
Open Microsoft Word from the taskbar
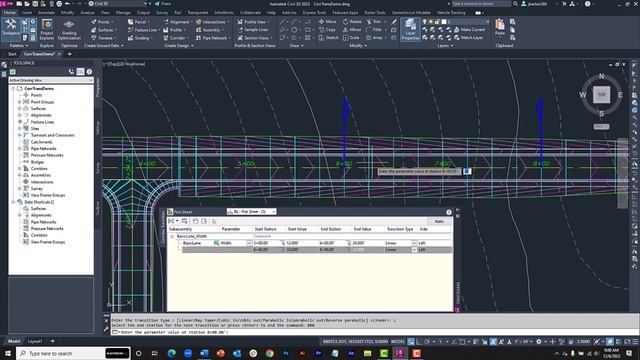click(x=204, y=353)
